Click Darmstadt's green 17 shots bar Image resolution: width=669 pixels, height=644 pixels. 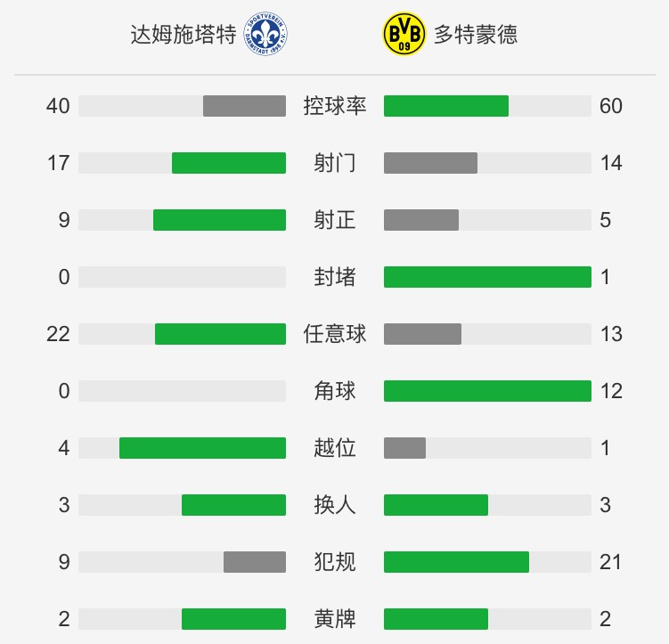click(x=229, y=163)
